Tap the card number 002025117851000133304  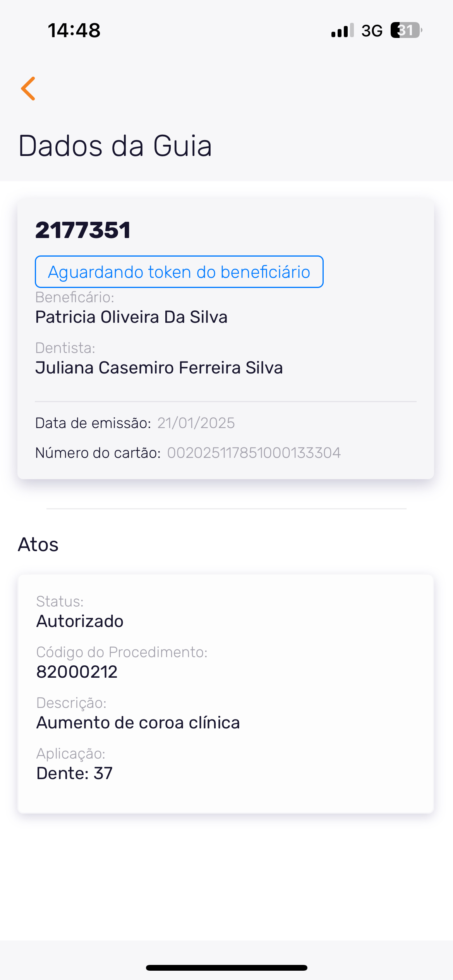[254, 453]
